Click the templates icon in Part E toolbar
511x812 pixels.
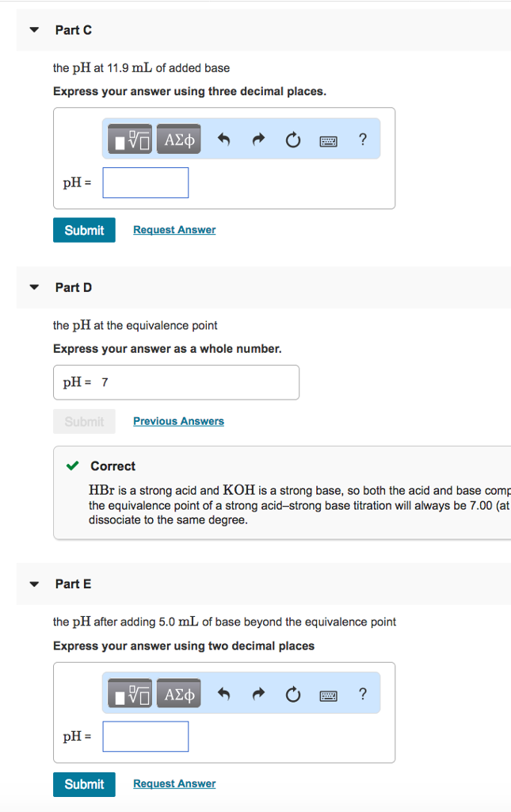(x=131, y=695)
